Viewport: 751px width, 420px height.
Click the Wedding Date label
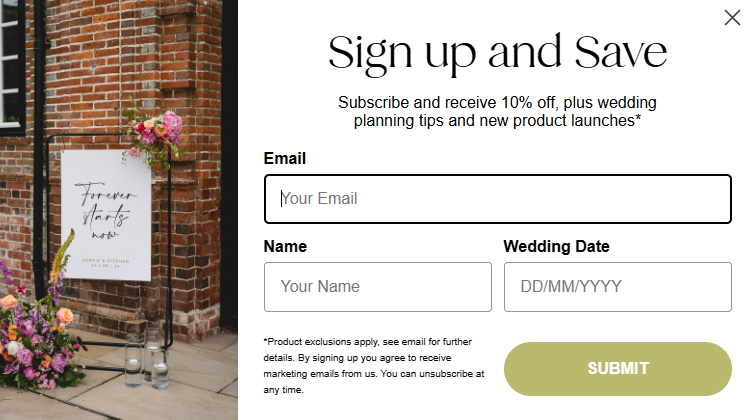[x=556, y=246]
